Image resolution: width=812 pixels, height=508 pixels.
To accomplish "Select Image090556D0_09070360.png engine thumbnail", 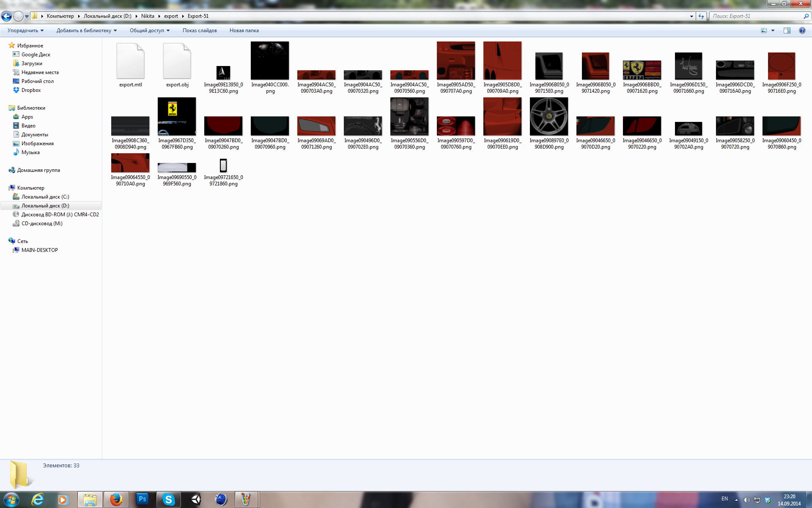I will 409,116.
